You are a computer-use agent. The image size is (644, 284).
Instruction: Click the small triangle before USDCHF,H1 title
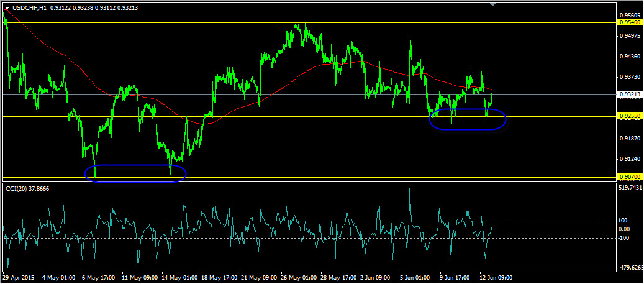point(7,8)
